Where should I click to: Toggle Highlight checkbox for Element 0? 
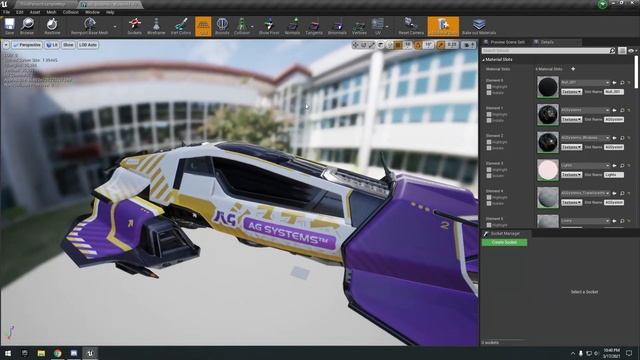[x=489, y=87]
